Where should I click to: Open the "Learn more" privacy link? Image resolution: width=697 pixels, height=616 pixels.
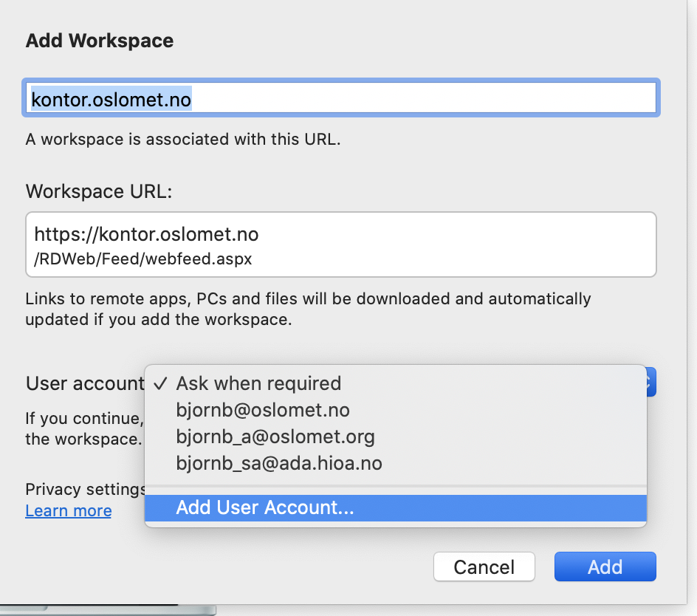[68, 510]
